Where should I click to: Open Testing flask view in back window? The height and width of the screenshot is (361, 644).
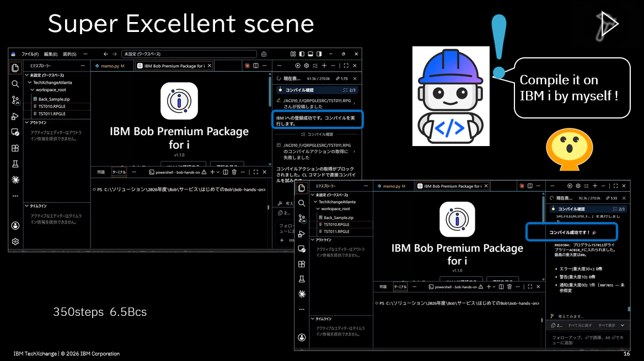15,164
